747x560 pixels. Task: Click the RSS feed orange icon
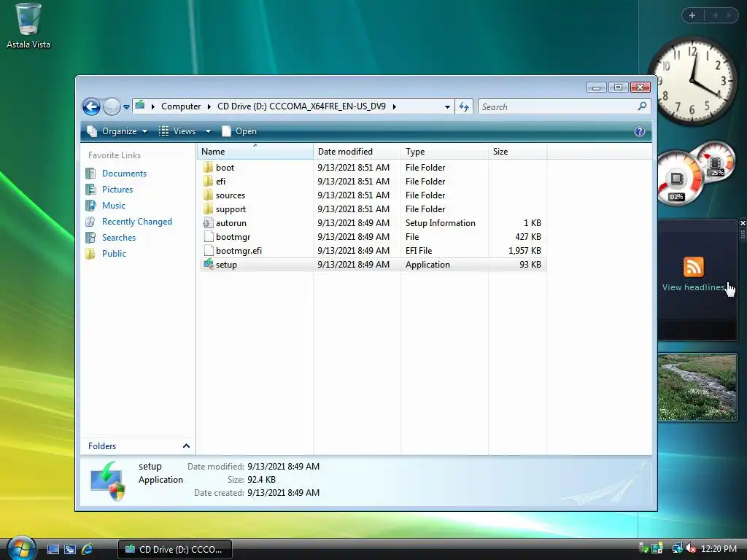[x=693, y=267]
